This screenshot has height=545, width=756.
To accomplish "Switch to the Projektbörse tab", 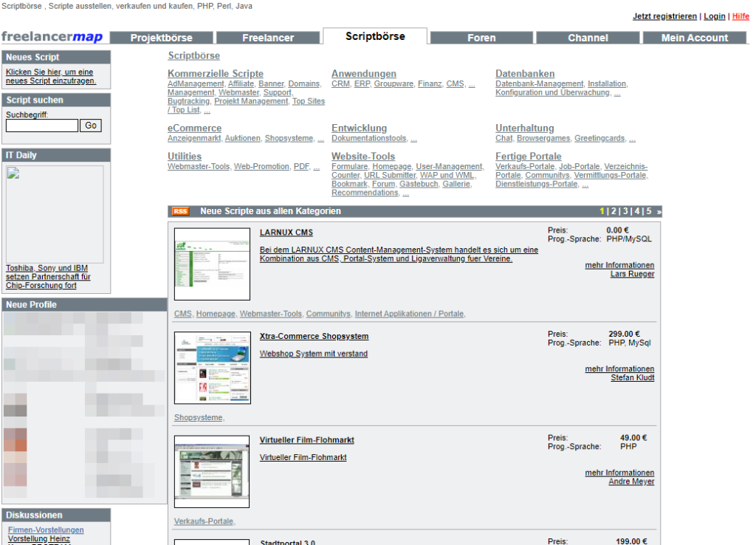I will coord(161,38).
